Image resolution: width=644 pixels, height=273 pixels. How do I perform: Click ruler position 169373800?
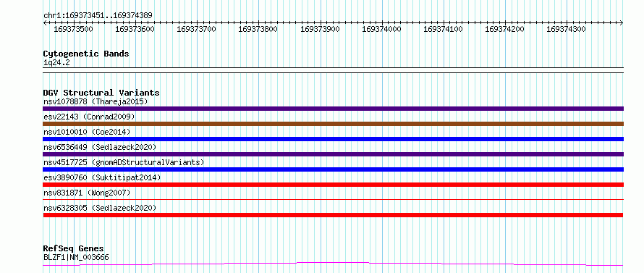(x=258, y=29)
